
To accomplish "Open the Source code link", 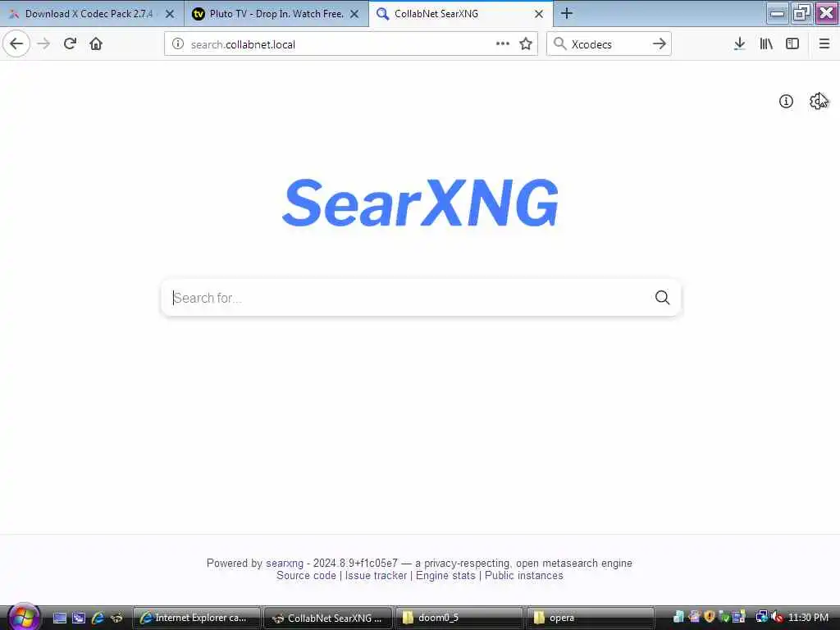I will [306, 575].
